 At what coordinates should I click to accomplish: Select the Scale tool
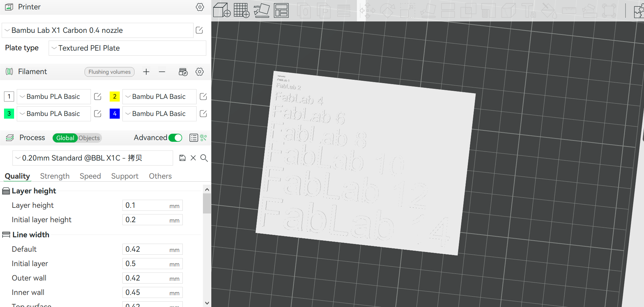click(x=408, y=10)
